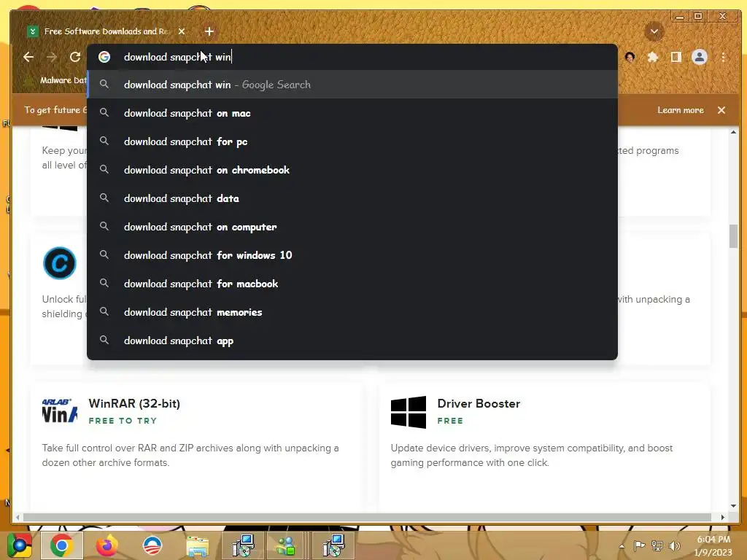747x560 pixels.
Task: Click the FREE label under Driver Booster
Action: tap(450, 421)
